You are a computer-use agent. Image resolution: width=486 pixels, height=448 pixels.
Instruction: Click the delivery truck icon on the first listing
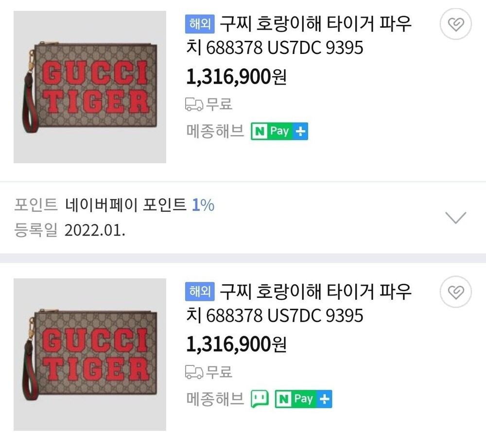coord(195,104)
